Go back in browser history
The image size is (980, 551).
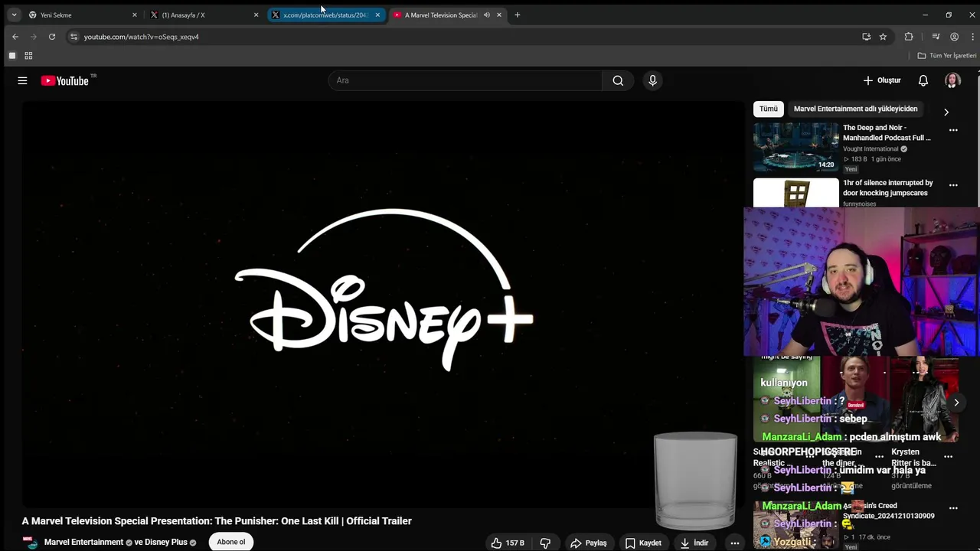pyautogui.click(x=15, y=37)
